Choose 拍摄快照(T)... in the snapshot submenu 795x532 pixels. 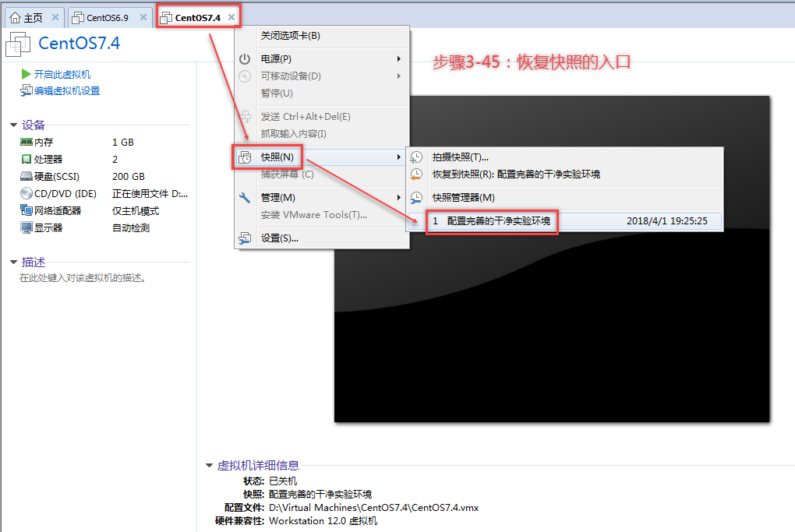tap(565, 157)
